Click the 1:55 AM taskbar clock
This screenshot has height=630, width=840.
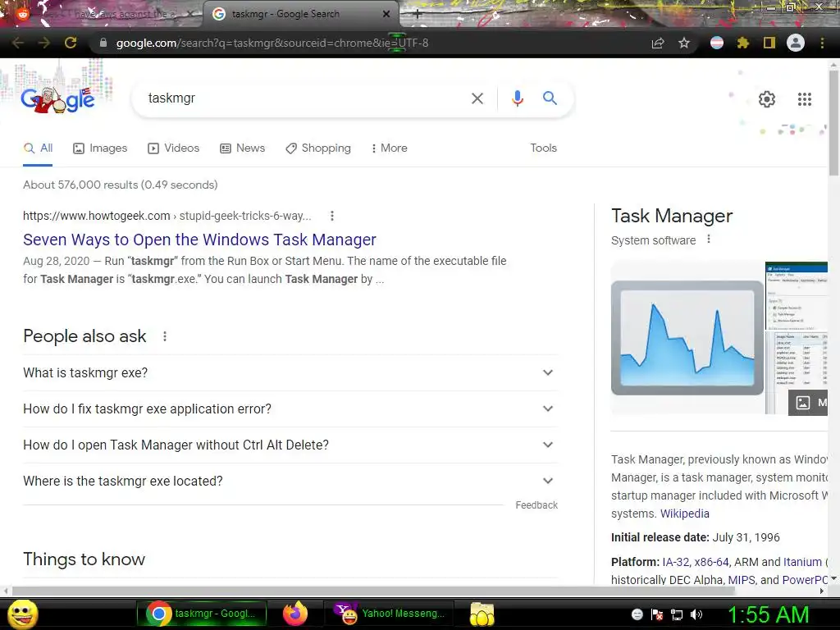[768, 614]
